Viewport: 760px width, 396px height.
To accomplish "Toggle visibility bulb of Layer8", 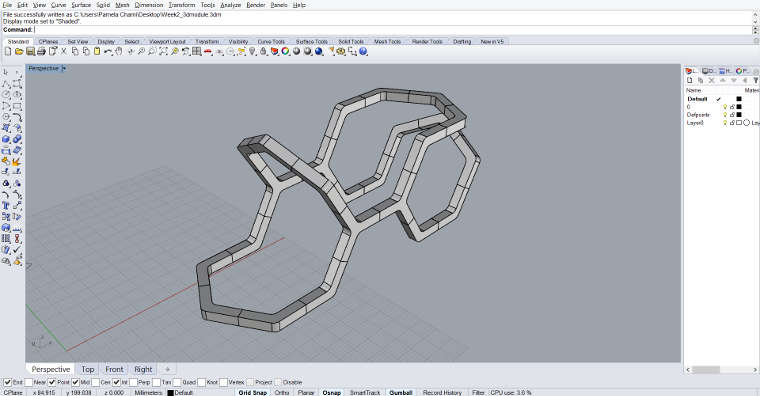I will [725, 123].
